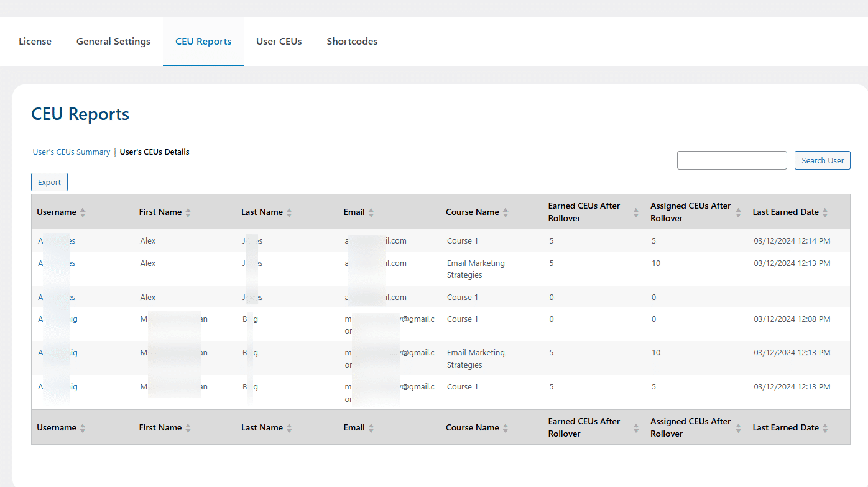Select the CEU Reports tab
The image size is (868, 487).
(x=203, y=42)
